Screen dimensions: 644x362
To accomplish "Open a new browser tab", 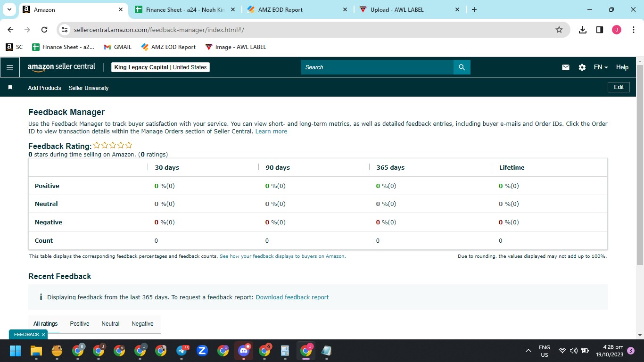I will coord(474,9).
